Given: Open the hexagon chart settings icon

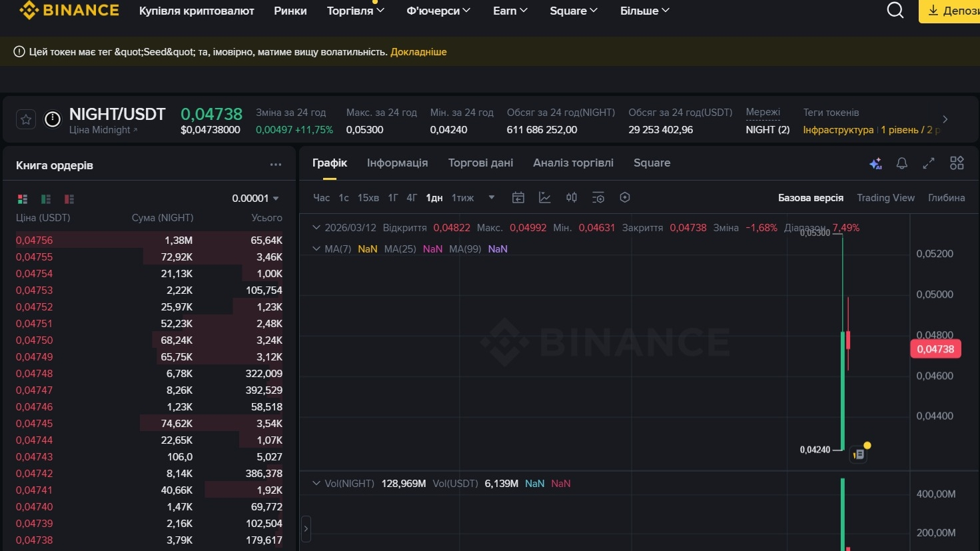Looking at the screenshot, I should 625,198.
